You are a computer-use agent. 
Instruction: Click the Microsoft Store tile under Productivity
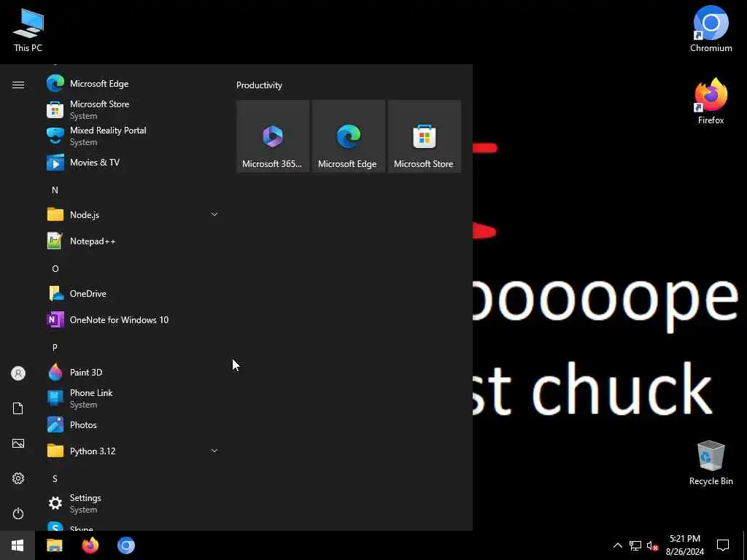[425, 136]
